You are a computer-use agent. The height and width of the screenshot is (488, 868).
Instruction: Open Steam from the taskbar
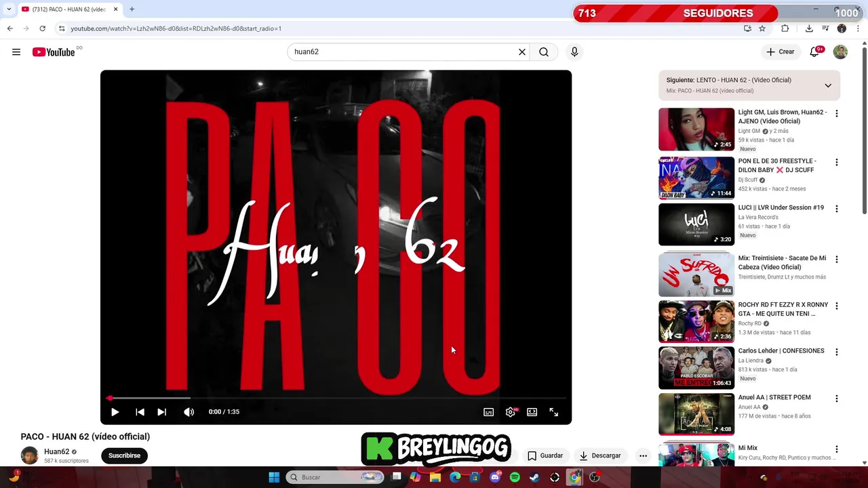point(534,477)
